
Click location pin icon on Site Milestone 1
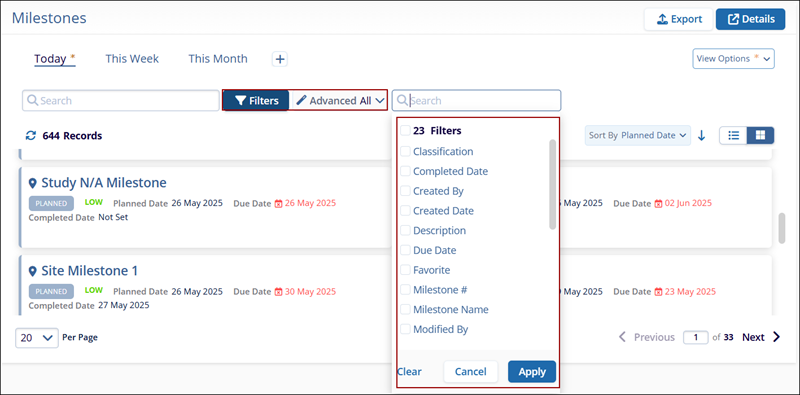33,270
